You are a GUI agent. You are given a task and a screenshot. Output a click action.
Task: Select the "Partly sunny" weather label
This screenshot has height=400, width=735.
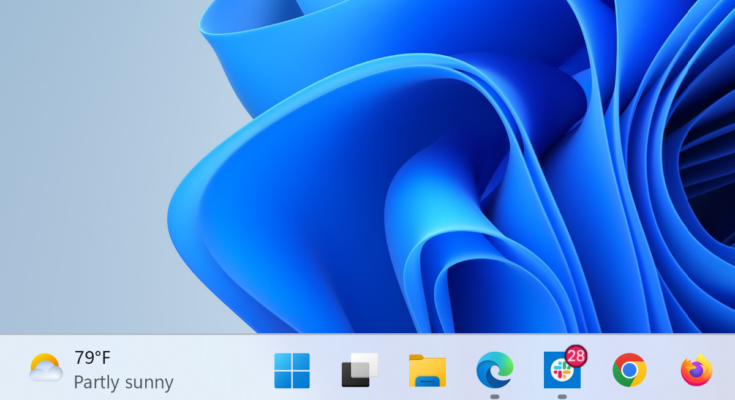tap(123, 382)
